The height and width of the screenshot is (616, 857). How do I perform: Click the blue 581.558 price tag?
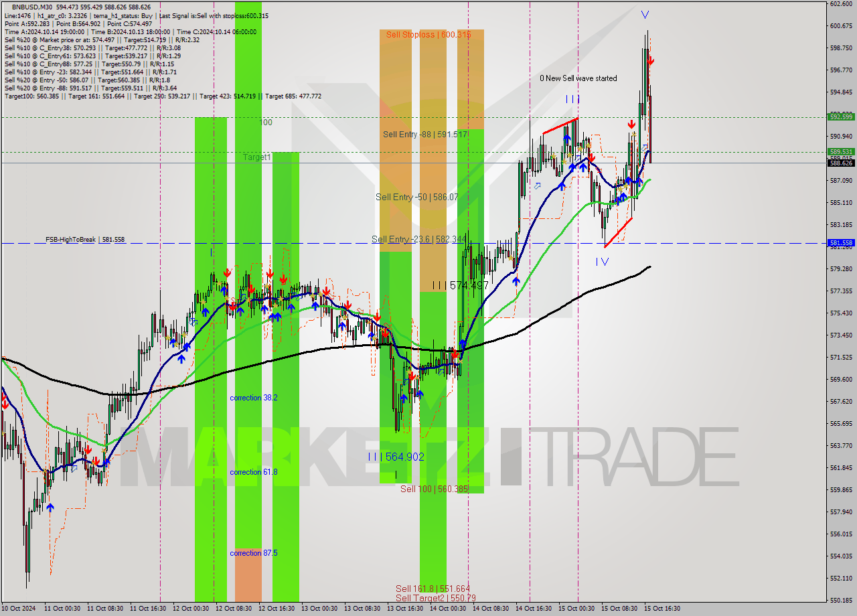[841, 242]
